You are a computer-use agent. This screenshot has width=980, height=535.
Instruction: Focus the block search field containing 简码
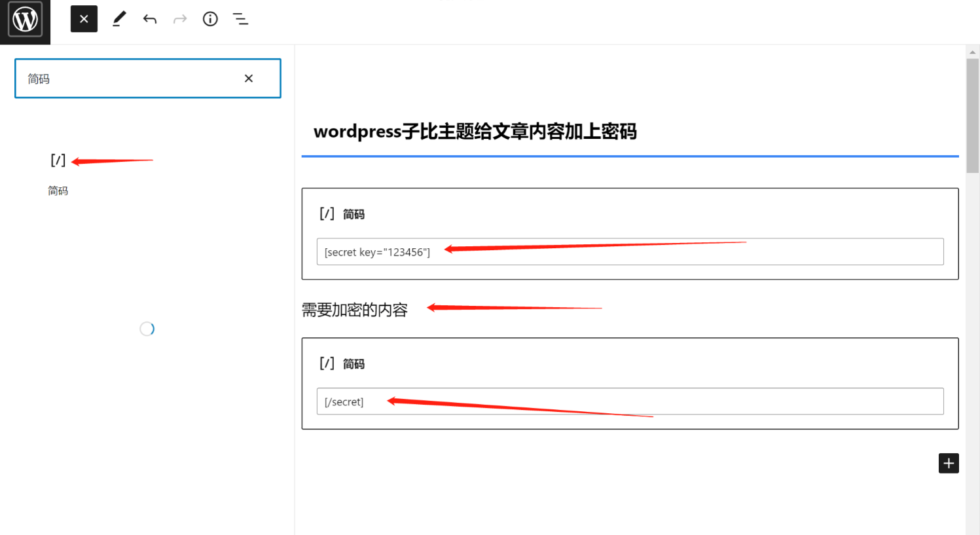[x=131, y=79]
